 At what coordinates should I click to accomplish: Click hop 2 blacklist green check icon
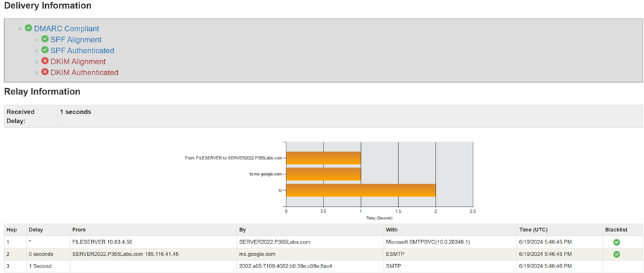[617, 254]
